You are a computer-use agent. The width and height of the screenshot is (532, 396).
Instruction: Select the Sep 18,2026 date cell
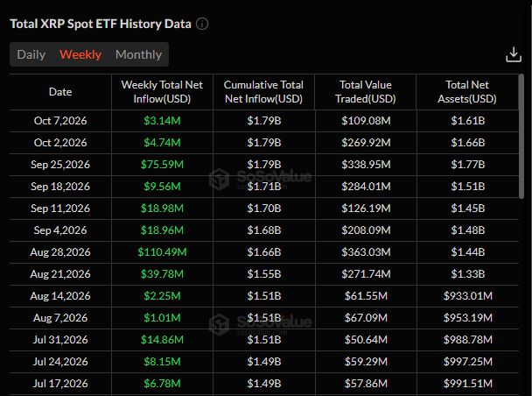(x=60, y=186)
